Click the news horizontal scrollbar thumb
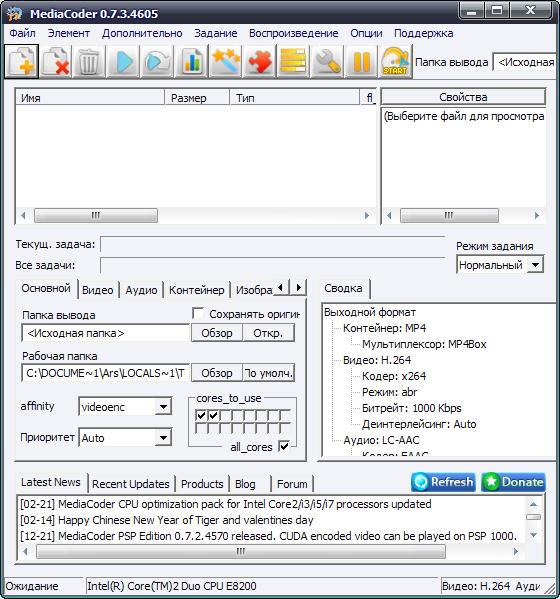 click(241, 551)
